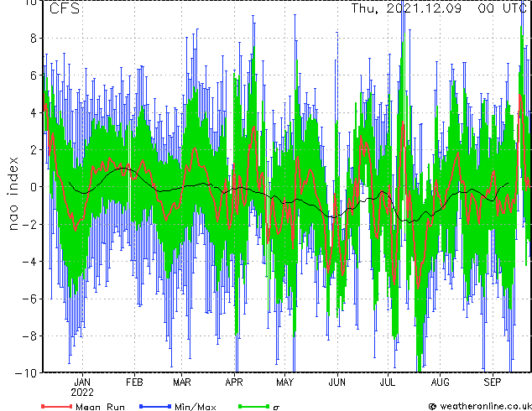Image resolution: width=532 pixels, height=411 pixels.
Task: Click y-axis value -8
Action: click(x=29, y=336)
